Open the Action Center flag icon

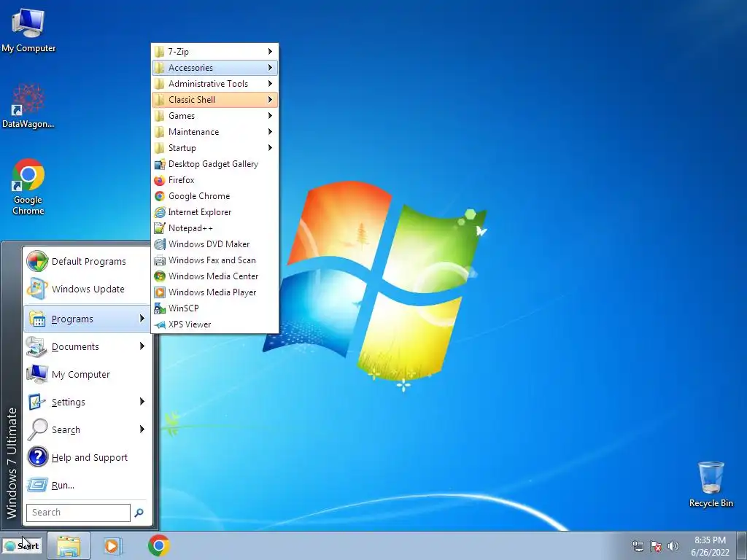click(x=656, y=546)
